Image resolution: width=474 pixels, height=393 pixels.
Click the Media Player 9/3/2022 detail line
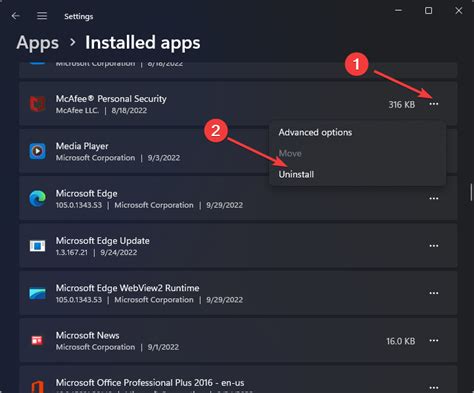pyautogui.click(x=118, y=158)
